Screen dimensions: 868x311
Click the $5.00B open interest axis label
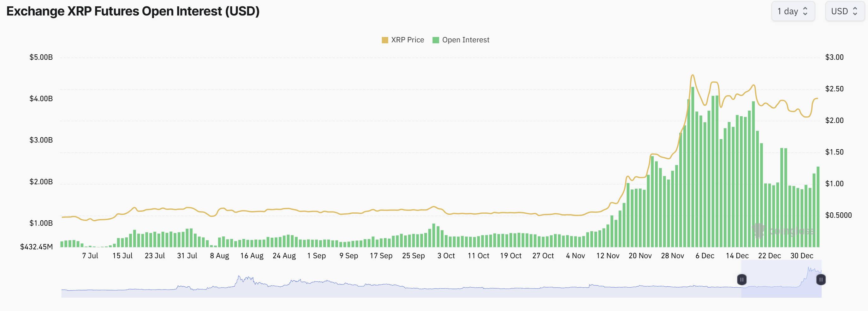click(41, 57)
